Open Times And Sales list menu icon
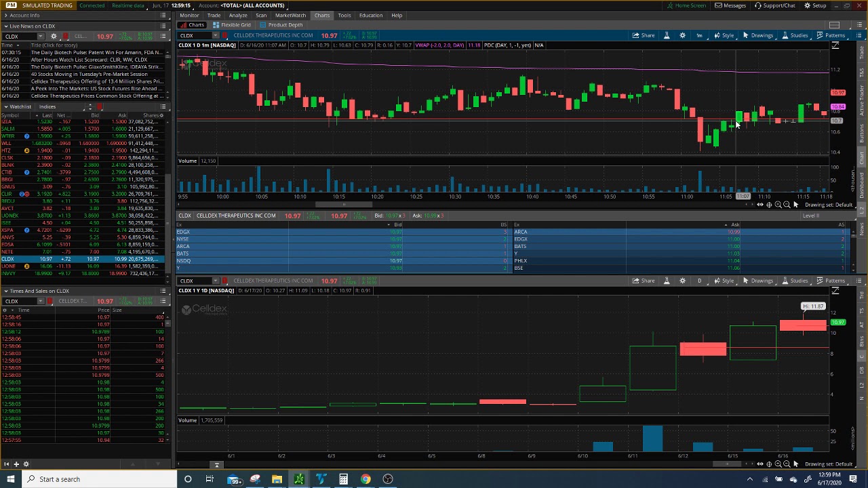The image size is (868, 488). 163,291
